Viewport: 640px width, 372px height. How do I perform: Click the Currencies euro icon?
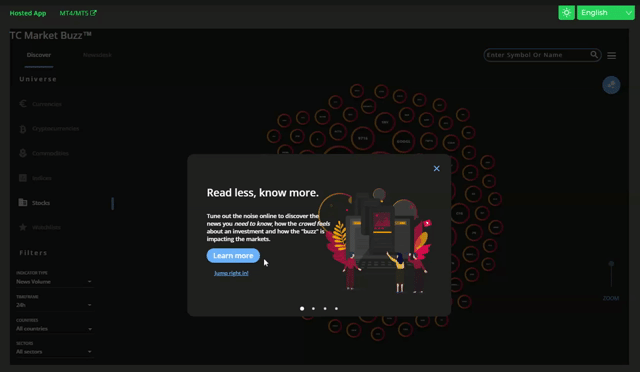pyautogui.click(x=23, y=104)
